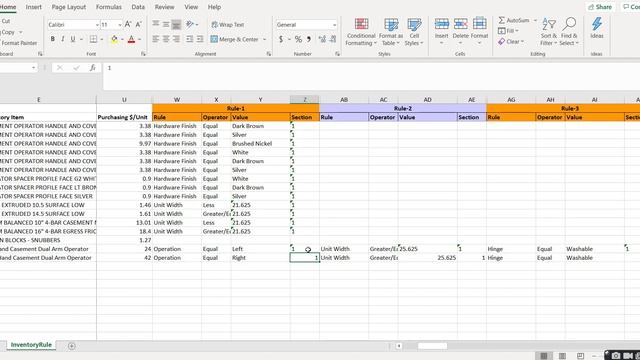Open Help ribbon tab
Screen dimensions: 640x360
click(214, 7)
